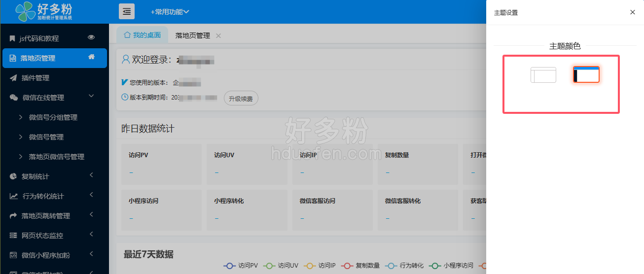Image resolution: width=644 pixels, height=274 pixels.
Task: Toggle 访问UV series in chart legend
Action: (281, 266)
